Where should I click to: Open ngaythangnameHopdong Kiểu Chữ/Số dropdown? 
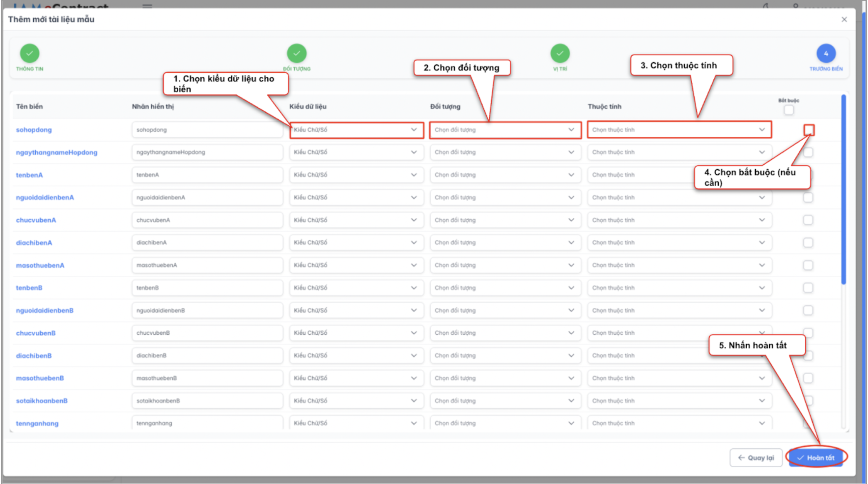point(353,152)
